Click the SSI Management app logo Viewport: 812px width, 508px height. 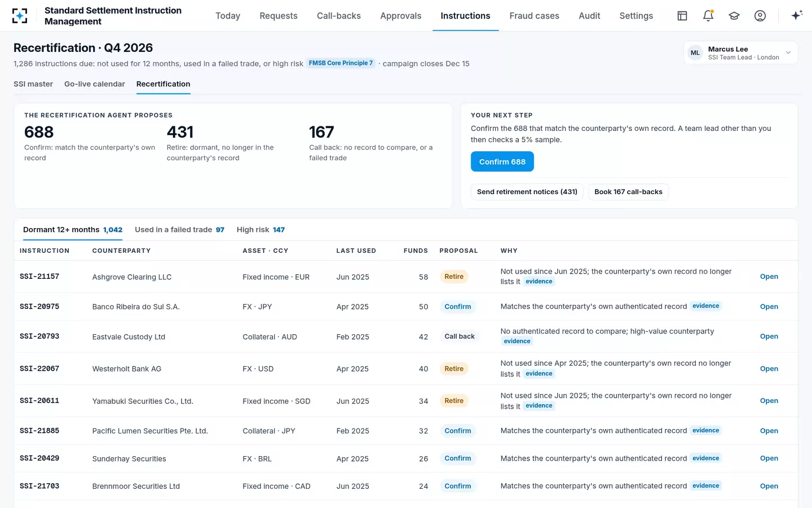pos(20,16)
